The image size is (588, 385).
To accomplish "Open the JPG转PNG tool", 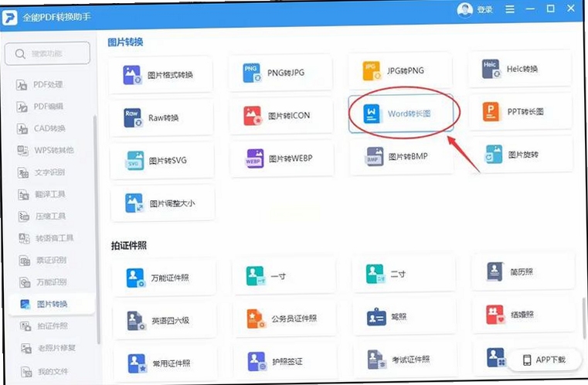I will (400, 70).
